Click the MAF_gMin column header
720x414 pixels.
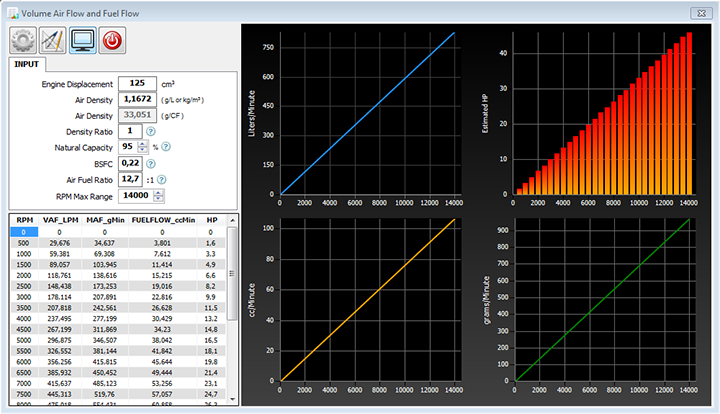coord(105,220)
